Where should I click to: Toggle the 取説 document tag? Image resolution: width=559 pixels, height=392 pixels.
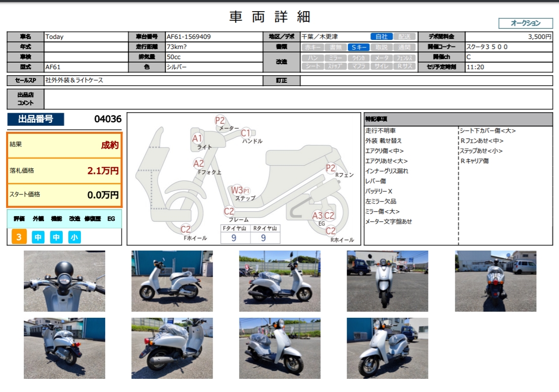pos(382,47)
